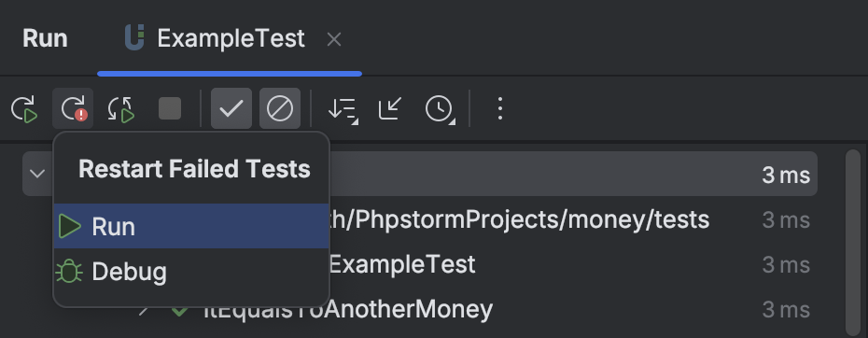The image size is (868, 338).
Task: Select the itEqualsToAnotherMoney test
Action: coord(348,309)
